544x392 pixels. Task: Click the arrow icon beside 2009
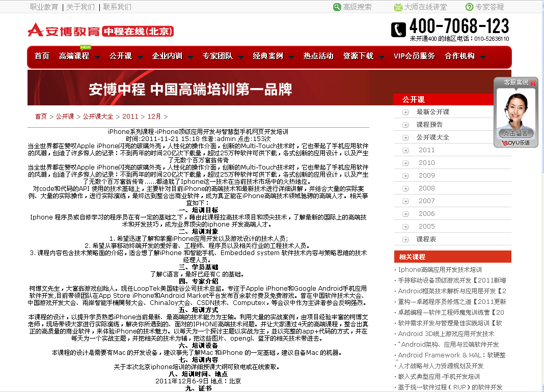click(x=405, y=176)
